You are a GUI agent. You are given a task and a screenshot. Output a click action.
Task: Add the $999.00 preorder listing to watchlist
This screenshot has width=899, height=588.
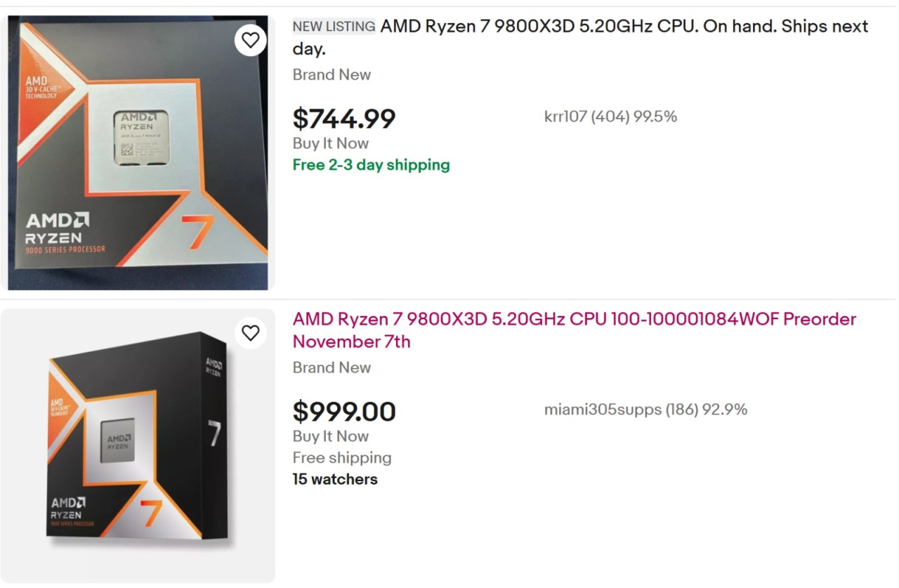pyautogui.click(x=251, y=333)
